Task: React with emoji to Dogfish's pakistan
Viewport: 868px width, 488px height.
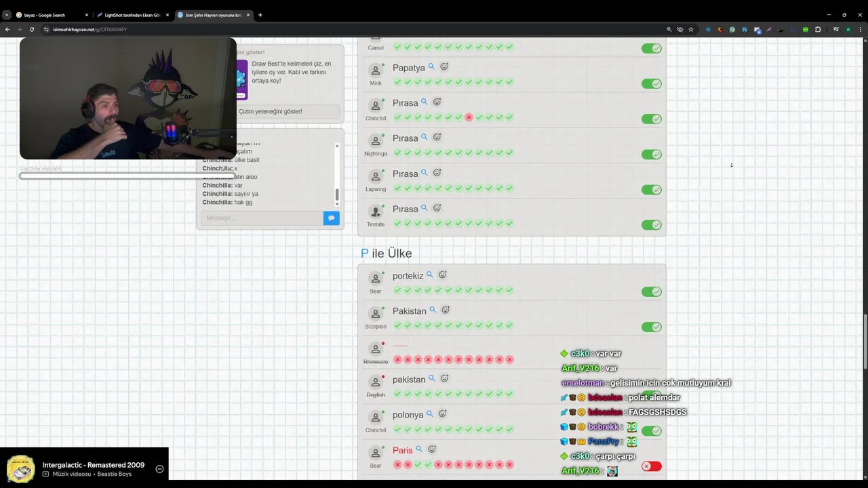Action: pos(444,378)
